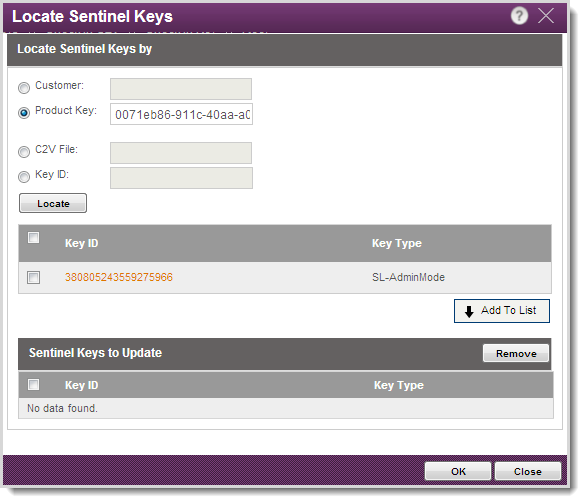The height and width of the screenshot is (503, 585).
Task: Click the C2V File input field
Action: (x=181, y=153)
